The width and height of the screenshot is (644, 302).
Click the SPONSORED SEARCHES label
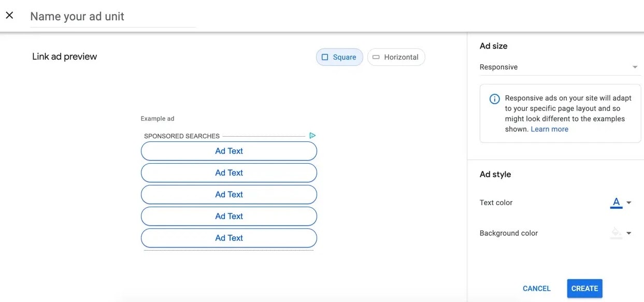pos(182,136)
